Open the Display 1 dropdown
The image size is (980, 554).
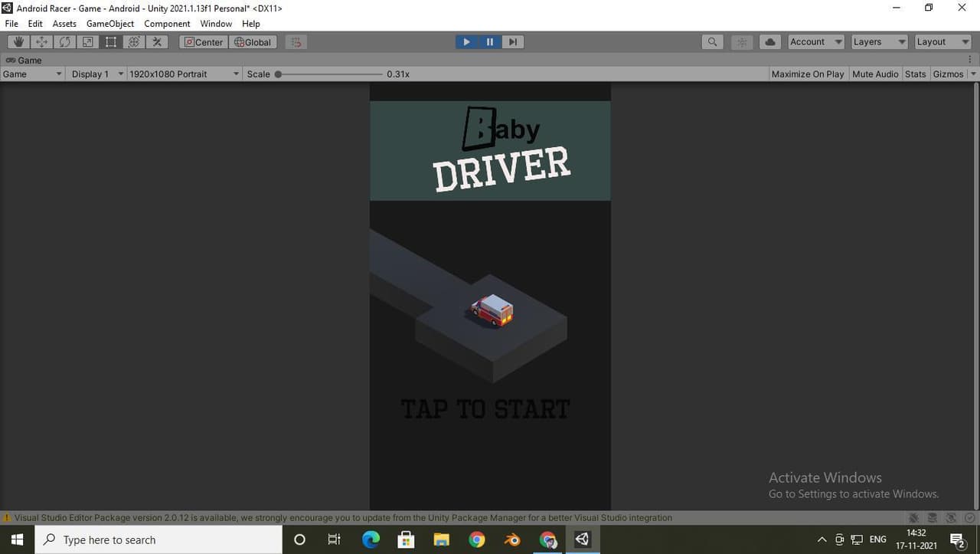[x=97, y=74]
